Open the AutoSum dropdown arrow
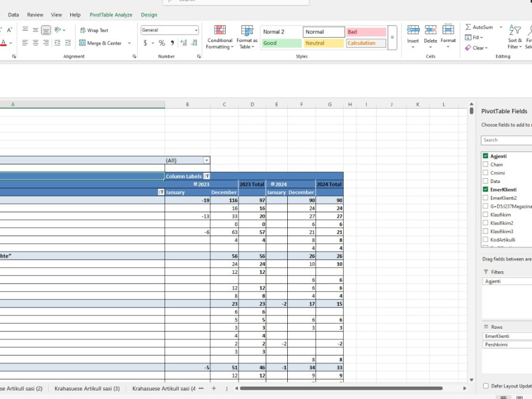The width and height of the screenshot is (532, 399). coord(501,27)
